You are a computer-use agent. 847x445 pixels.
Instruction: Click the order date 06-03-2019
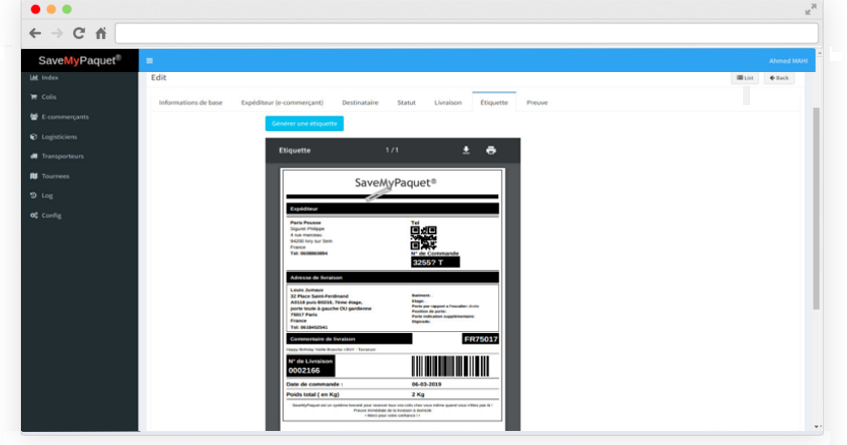(427, 385)
